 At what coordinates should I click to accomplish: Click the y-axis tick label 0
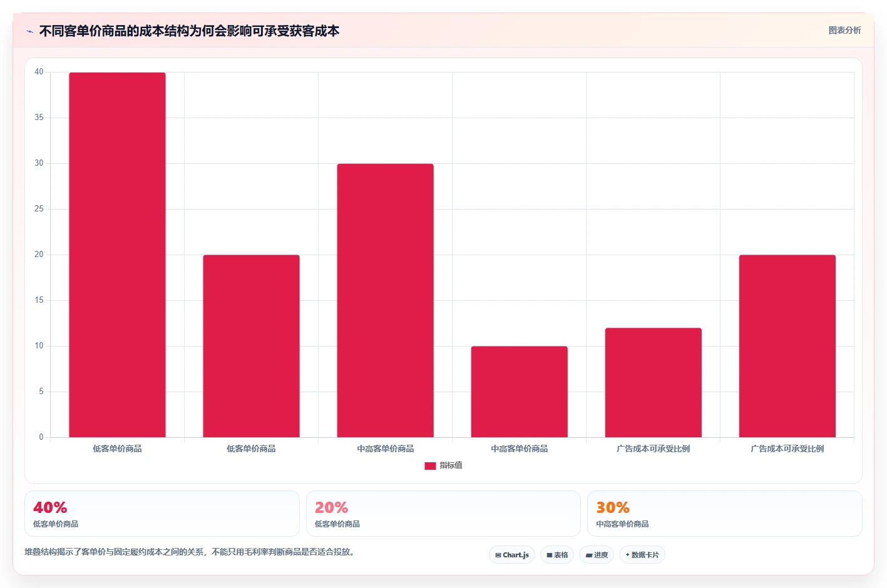(x=41, y=437)
